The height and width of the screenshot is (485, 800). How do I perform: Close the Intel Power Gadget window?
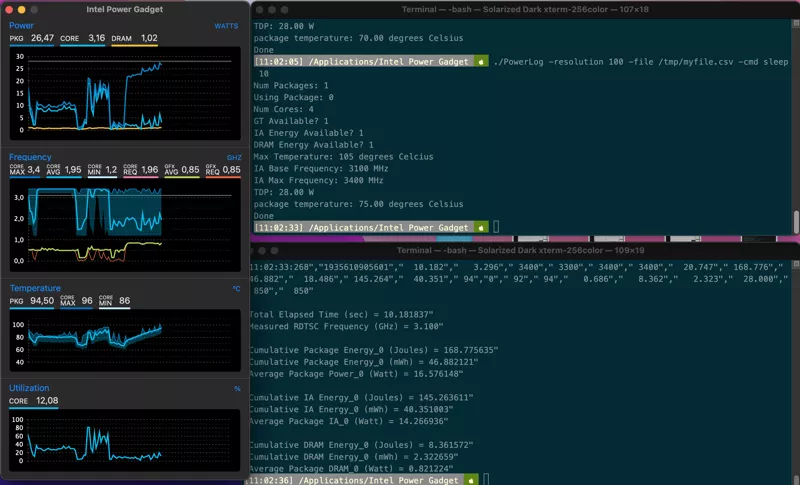(9, 10)
